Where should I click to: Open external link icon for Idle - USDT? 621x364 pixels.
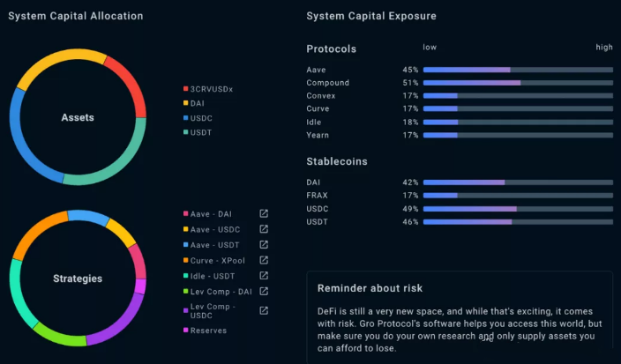click(x=264, y=275)
